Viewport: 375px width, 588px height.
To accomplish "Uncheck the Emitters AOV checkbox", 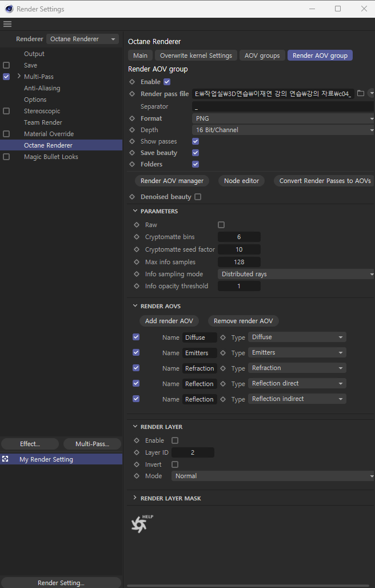I will click(136, 352).
